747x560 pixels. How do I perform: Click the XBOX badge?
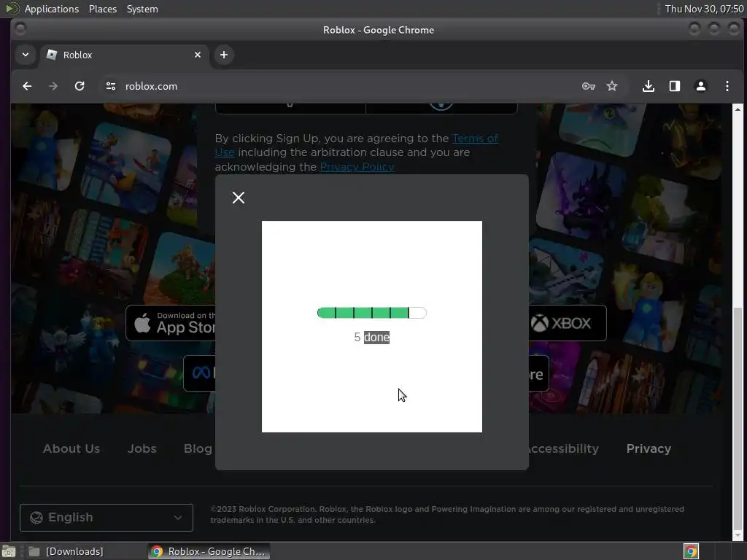tap(568, 323)
